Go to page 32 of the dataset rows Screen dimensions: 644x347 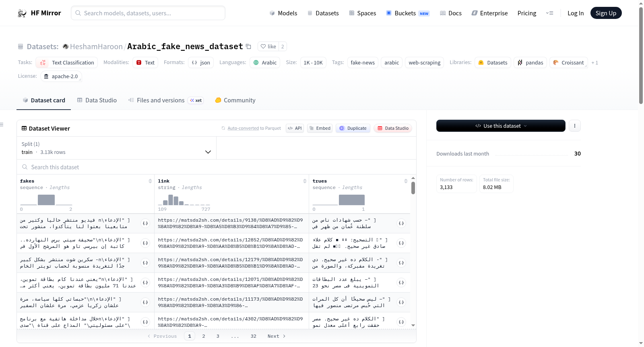coord(254,336)
